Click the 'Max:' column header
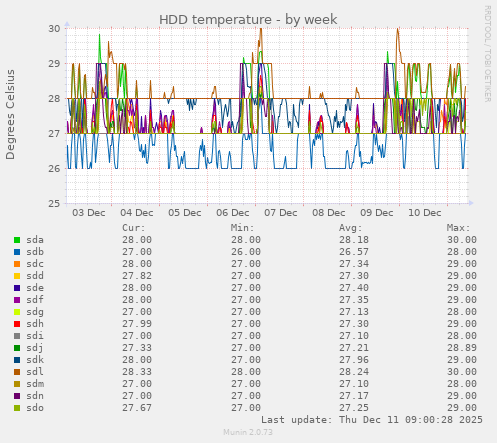This screenshot has height=443, width=497. [x=459, y=228]
